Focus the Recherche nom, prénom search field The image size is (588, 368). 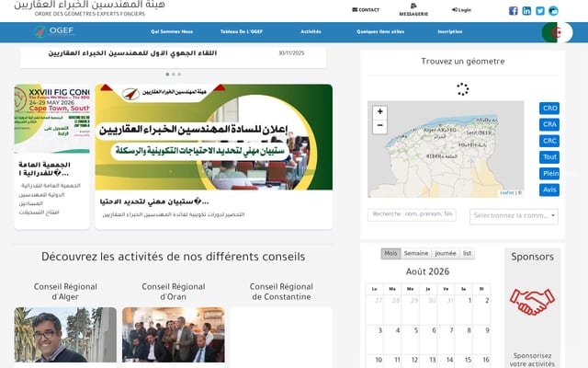[x=412, y=214]
